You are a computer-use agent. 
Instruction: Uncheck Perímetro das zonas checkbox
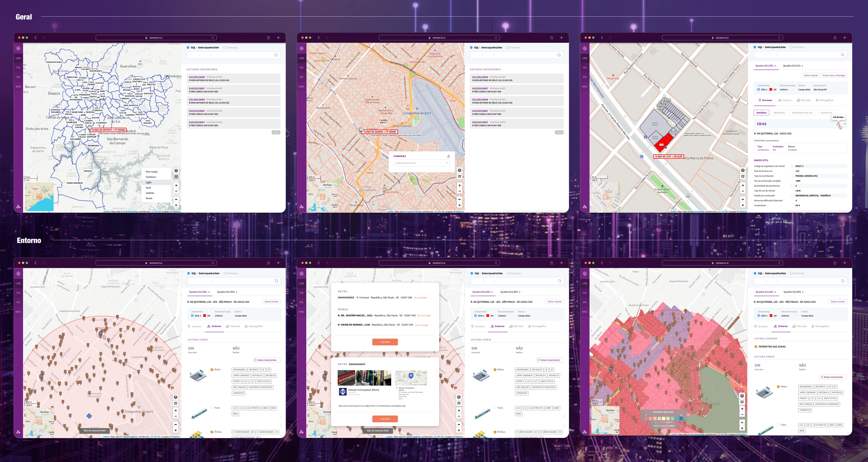(756, 347)
